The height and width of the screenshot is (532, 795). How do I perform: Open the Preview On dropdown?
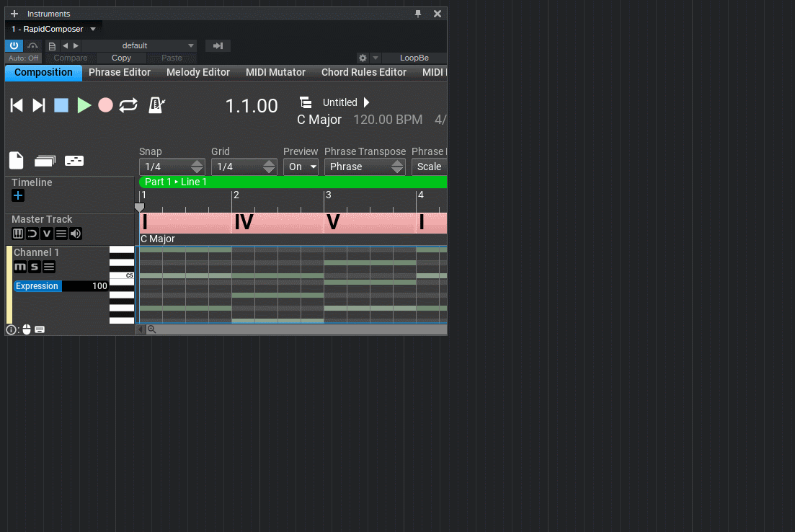click(301, 167)
